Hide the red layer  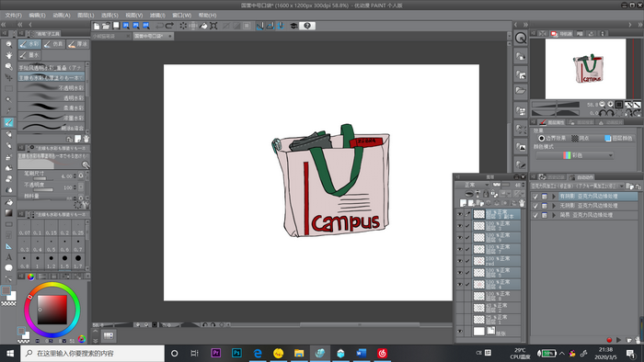click(460, 261)
